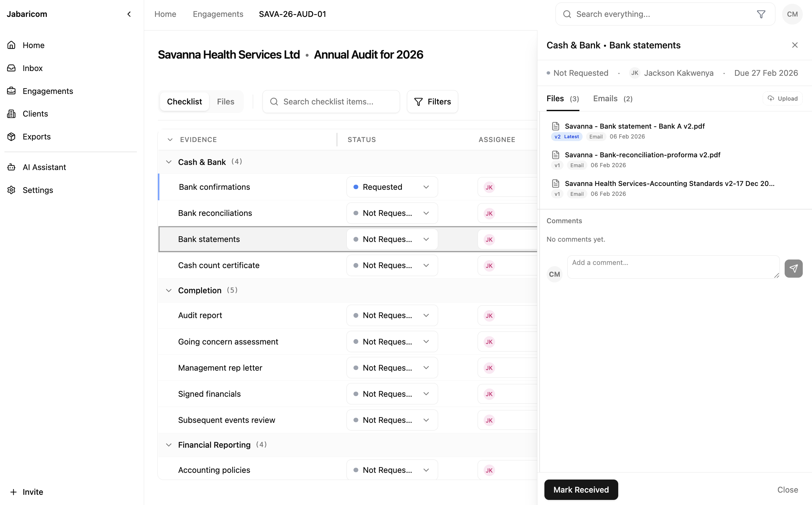This screenshot has height=505, width=812.
Task: Collapse the sidebar with the chevron icon
Action: tap(129, 14)
